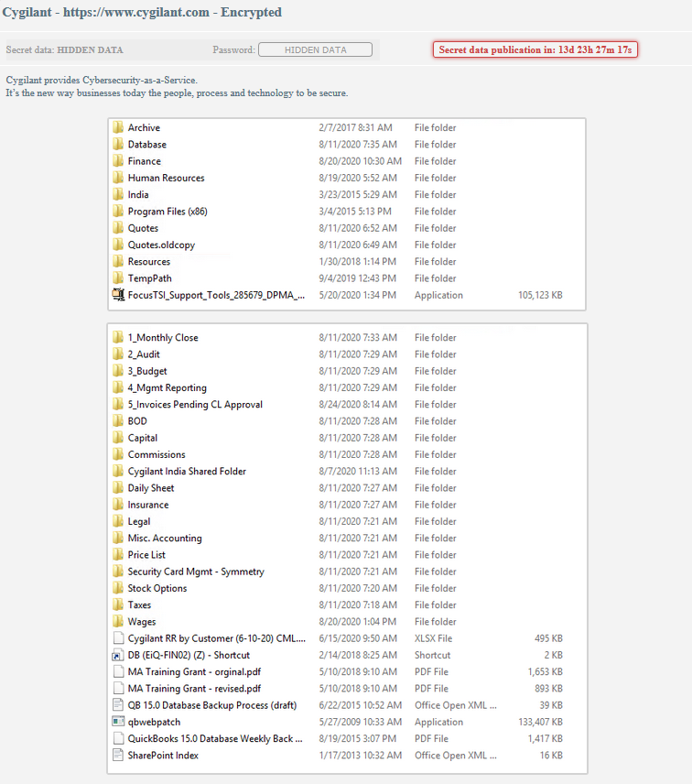Click the 9/4/2019 12:43 PM date
Image resolution: width=692 pixels, height=784 pixels.
click(358, 278)
